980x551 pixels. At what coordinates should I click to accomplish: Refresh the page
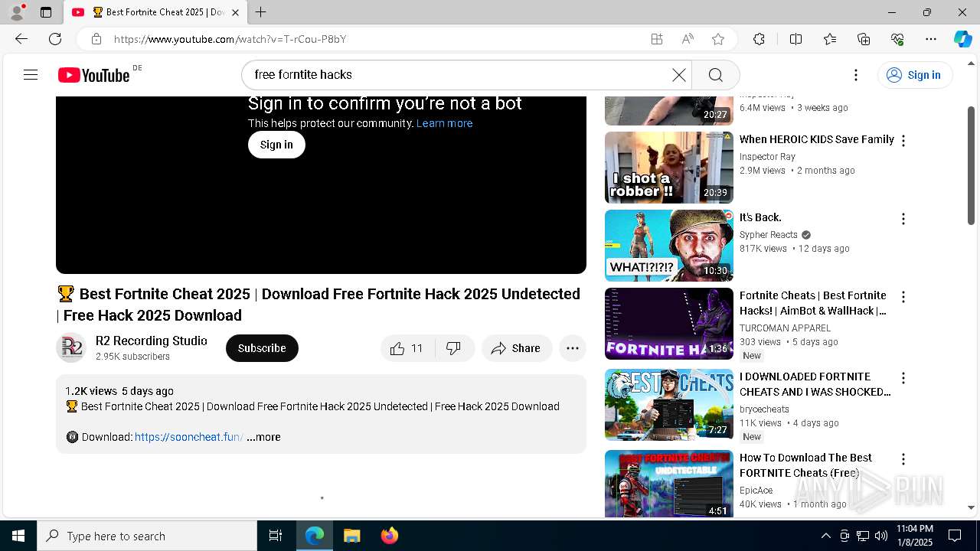click(55, 39)
